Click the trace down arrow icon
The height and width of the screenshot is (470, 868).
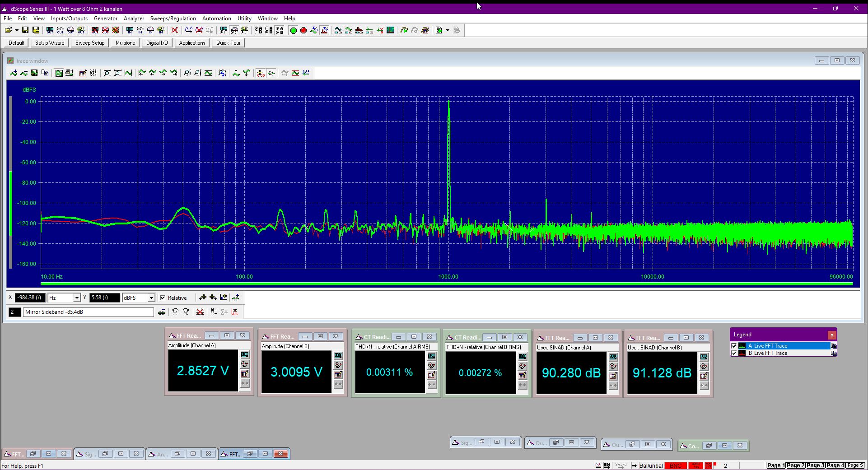pos(247,73)
